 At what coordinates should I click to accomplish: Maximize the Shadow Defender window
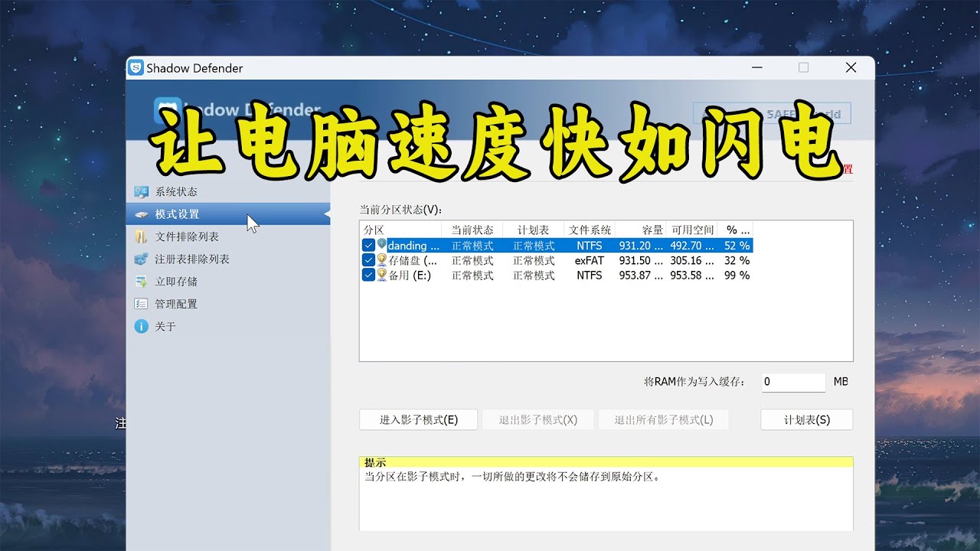click(803, 67)
